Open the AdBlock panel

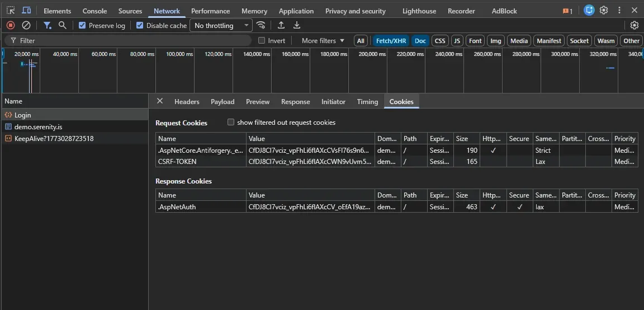pyautogui.click(x=504, y=11)
